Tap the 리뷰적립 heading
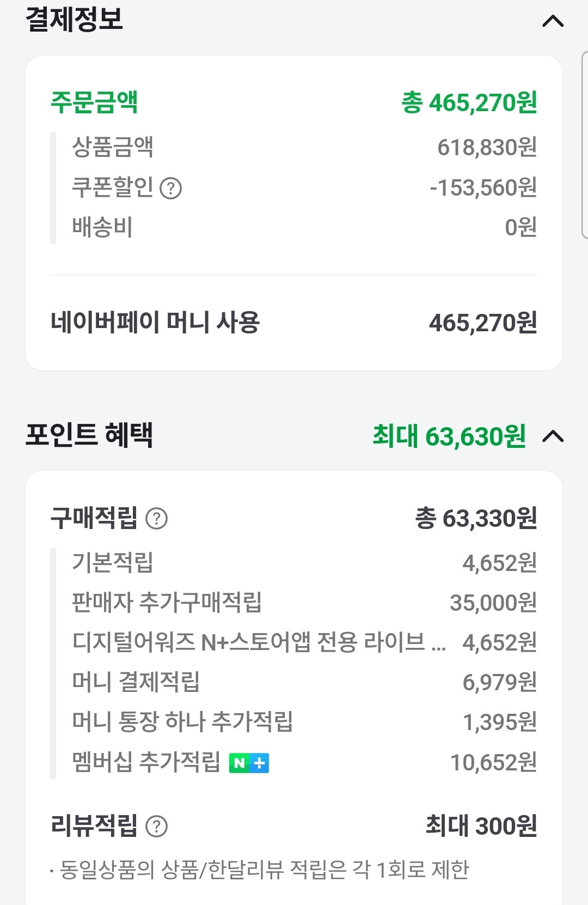 tap(94, 825)
